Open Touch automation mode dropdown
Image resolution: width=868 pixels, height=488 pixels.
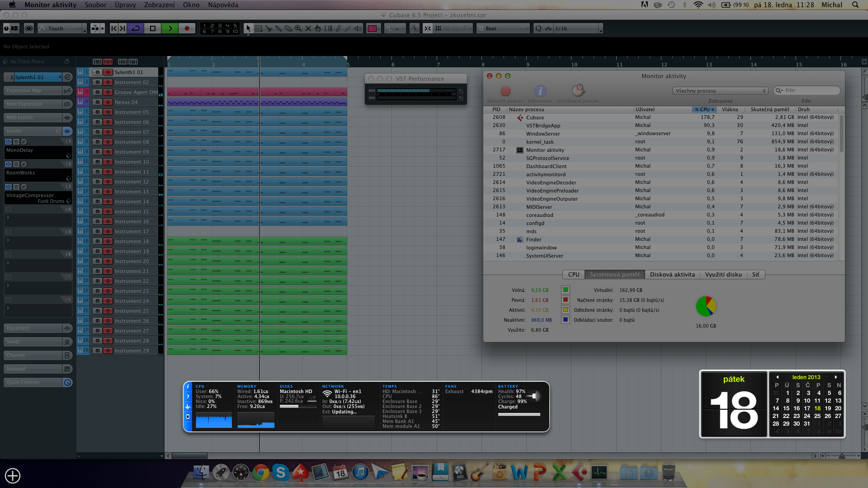[61, 28]
